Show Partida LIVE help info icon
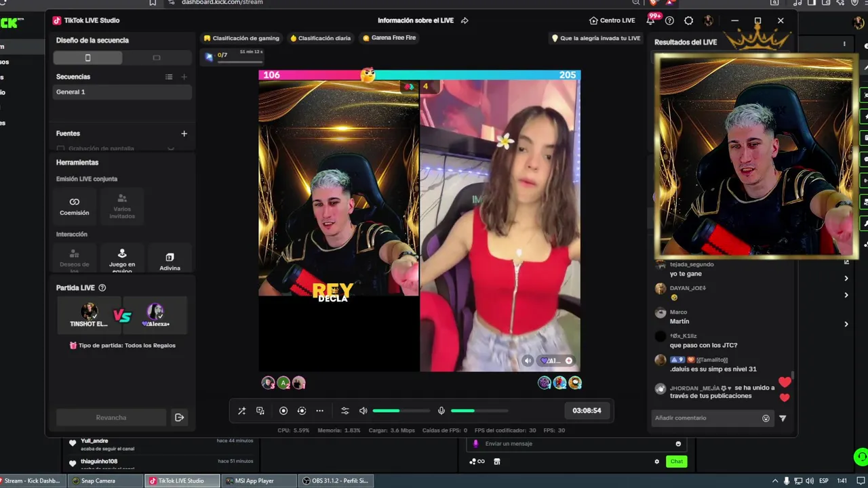The width and height of the screenshot is (868, 488). click(x=102, y=287)
